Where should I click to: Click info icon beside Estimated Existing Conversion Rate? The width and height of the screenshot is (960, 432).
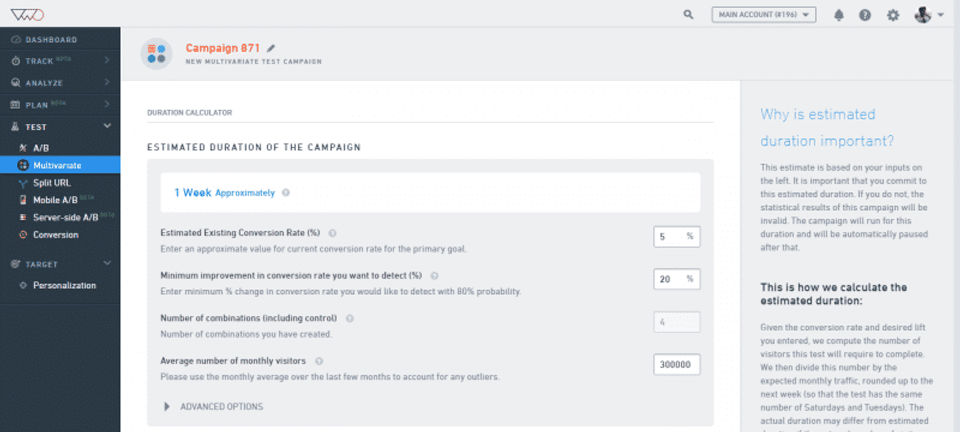click(x=332, y=233)
